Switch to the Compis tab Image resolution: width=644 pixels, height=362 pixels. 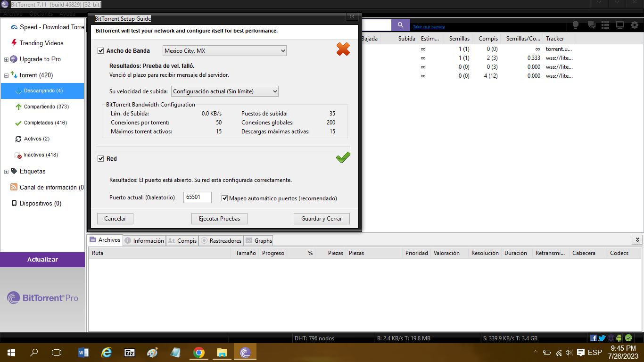coord(182,240)
